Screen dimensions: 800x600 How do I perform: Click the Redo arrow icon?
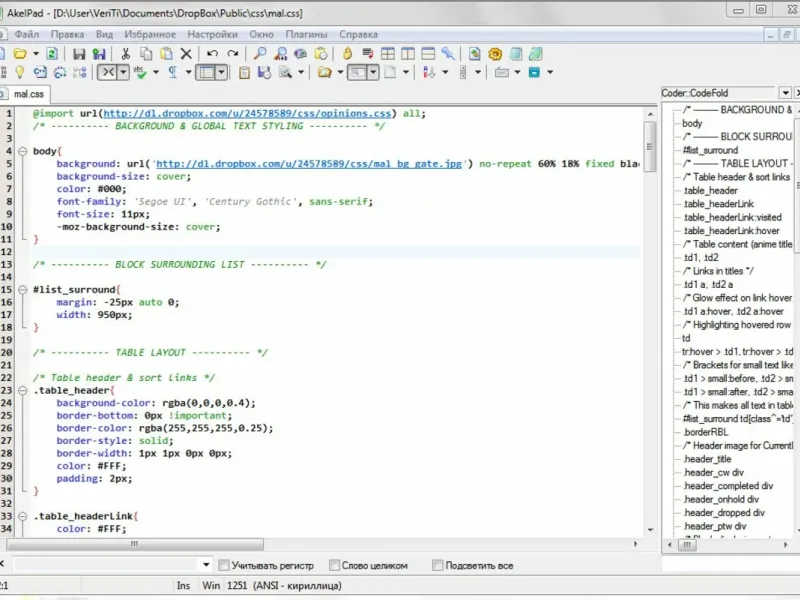[x=233, y=53]
